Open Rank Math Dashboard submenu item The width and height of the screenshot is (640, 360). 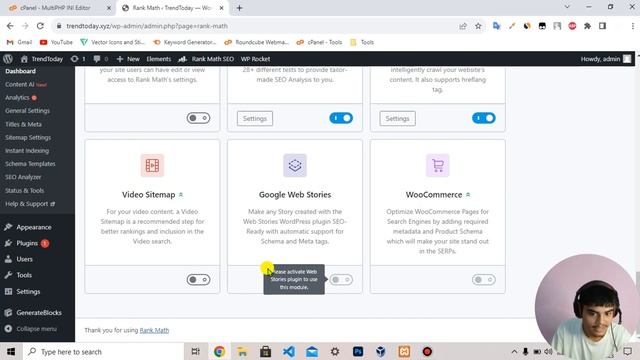pos(20,71)
